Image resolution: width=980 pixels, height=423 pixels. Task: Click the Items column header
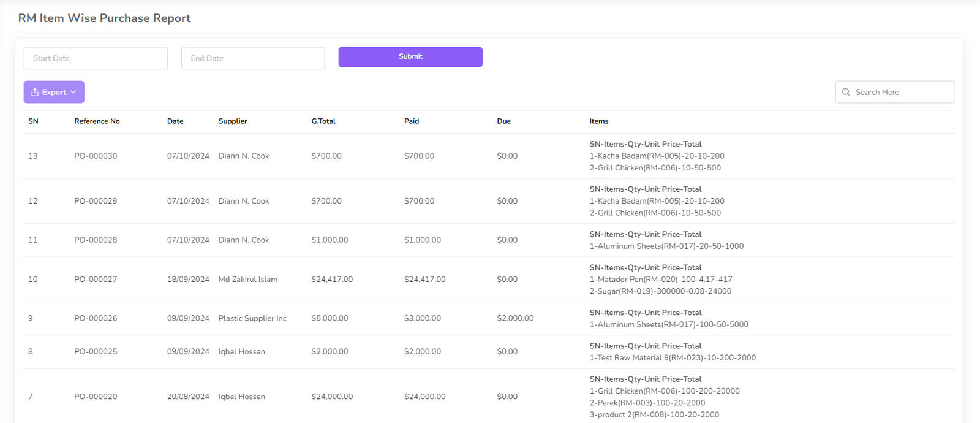pos(598,121)
